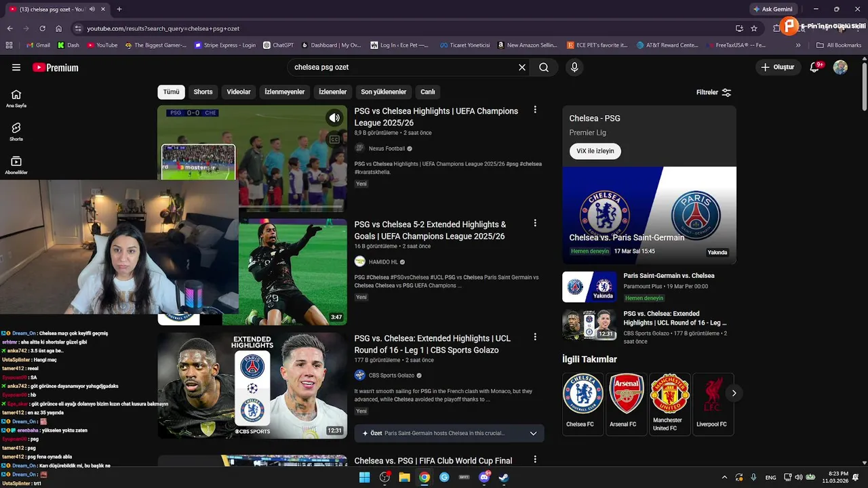Bookmark this page with the star icon
This screenshot has width=868, height=488.
click(754, 28)
